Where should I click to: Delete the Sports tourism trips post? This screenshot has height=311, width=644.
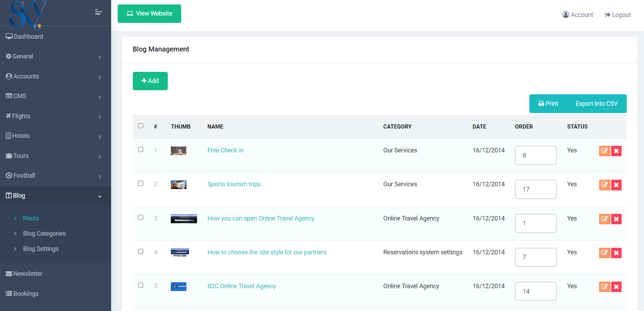616,185
